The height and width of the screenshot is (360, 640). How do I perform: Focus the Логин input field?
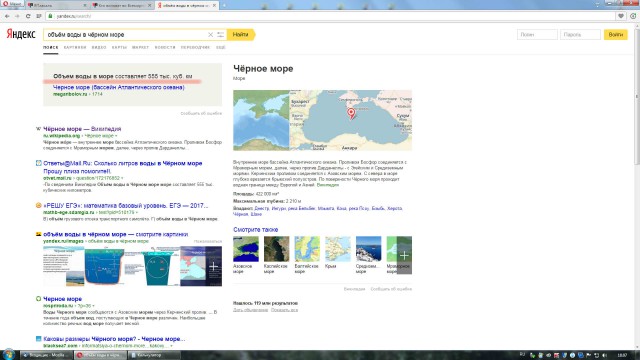point(537,35)
